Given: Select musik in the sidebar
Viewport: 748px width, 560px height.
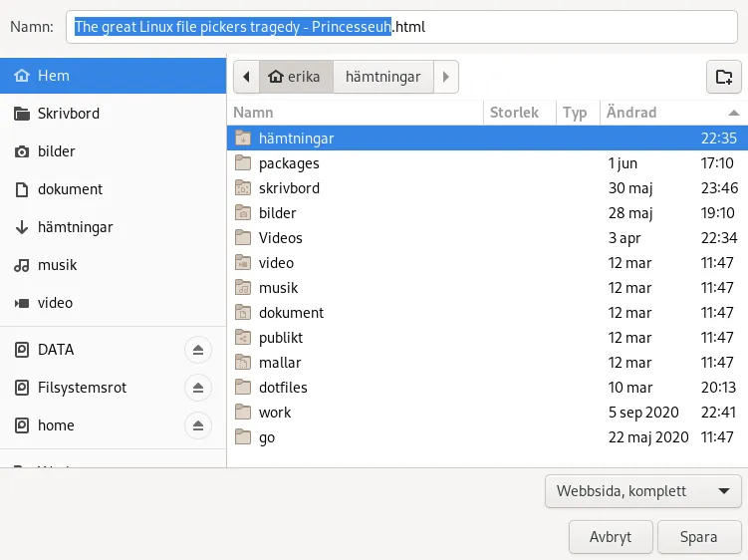Looking at the screenshot, I should point(57,265).
